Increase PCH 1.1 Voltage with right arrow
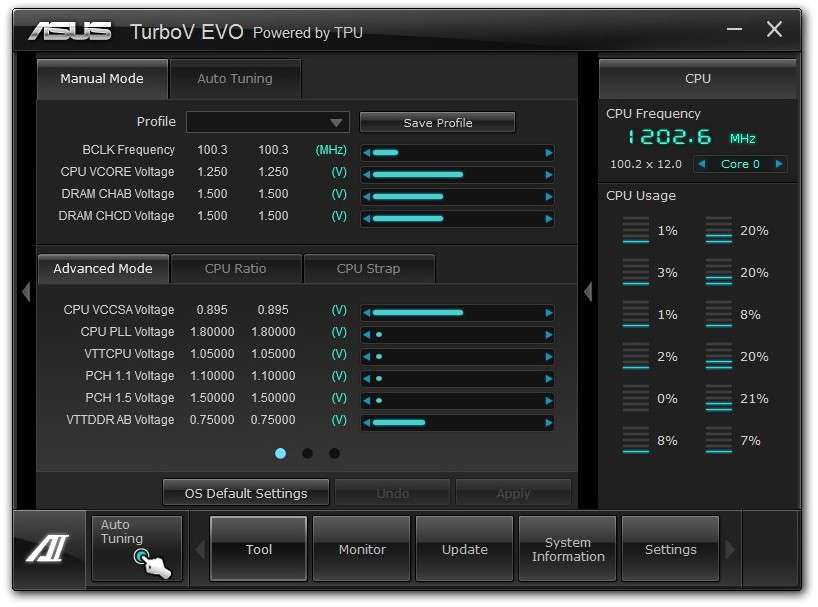Image resolution: width=818 pixels, height=607 pixels. 548,379
